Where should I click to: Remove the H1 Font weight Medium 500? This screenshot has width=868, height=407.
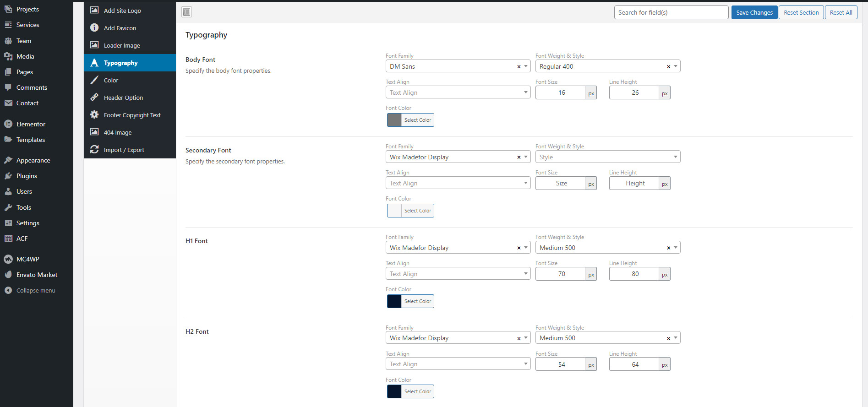point(668,248)
